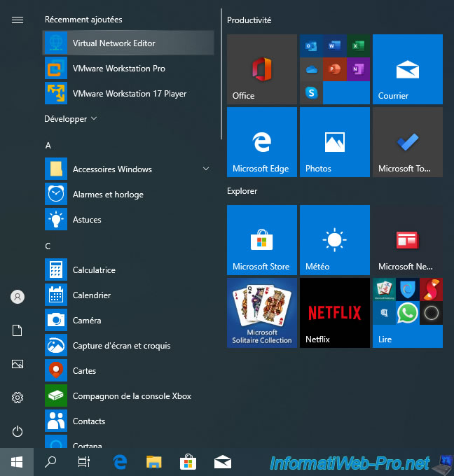Launch VMware Workstation Pro
The width and height of the screenshot is (454, 476).
(128, 69)
